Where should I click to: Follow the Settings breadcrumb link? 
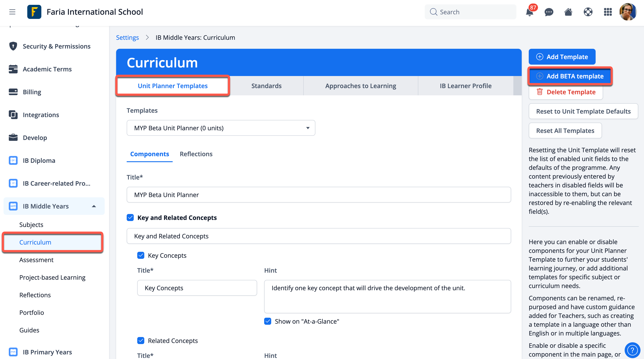[x=127, y=37]
